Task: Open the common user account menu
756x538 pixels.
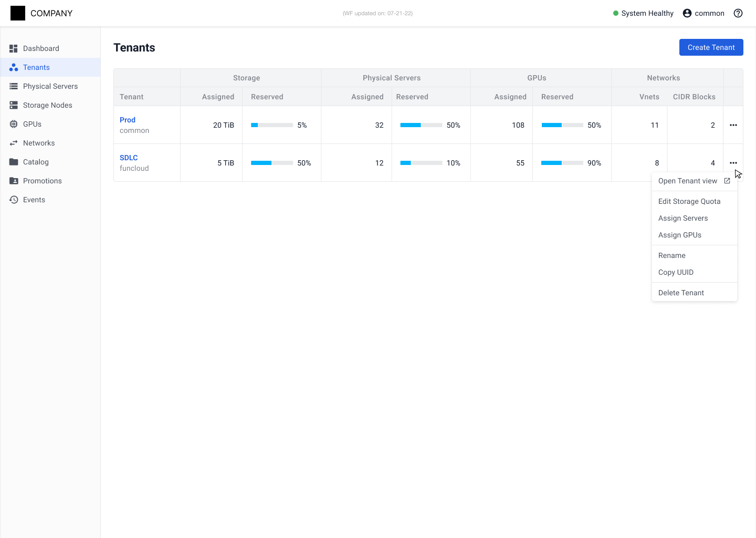Action: click(x=703, y=13)
